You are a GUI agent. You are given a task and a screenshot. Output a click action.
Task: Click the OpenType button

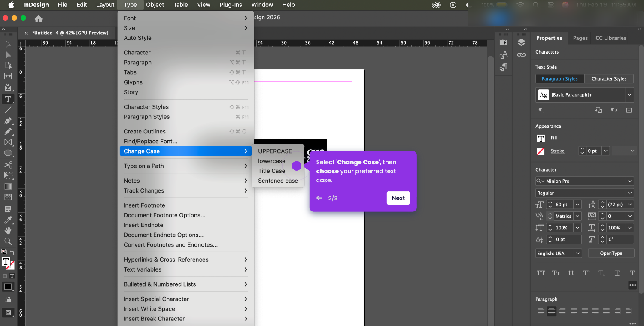tap(611, 254)
